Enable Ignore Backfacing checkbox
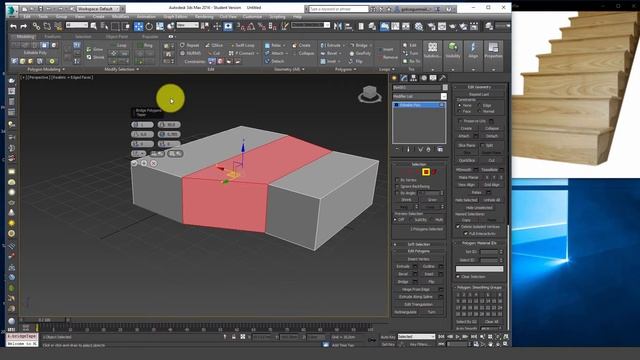 tap(397, 187)
